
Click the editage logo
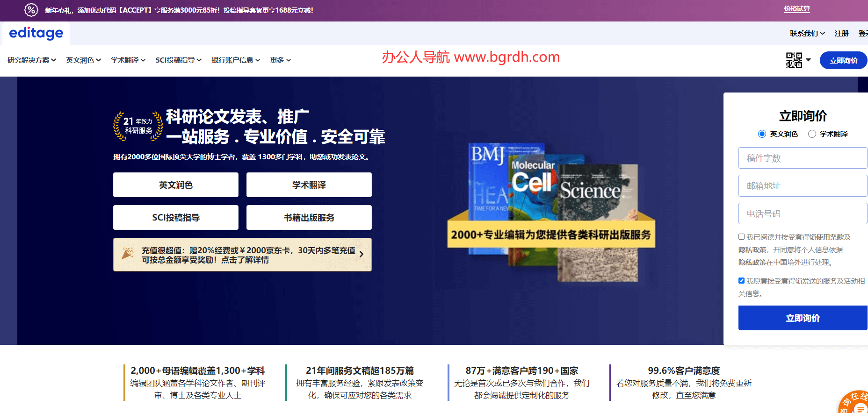tap(36, 33)
